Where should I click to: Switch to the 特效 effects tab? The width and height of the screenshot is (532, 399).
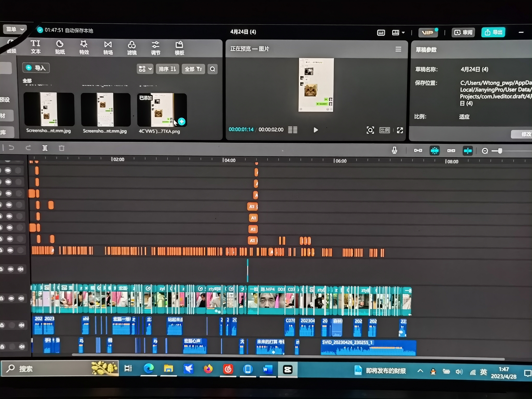click(x=84, y=47)
